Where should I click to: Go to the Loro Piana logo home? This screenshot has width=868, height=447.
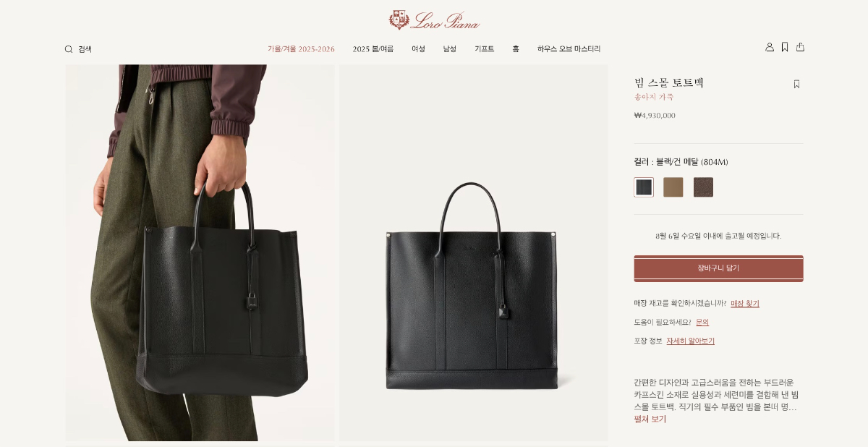click(434, 20)
